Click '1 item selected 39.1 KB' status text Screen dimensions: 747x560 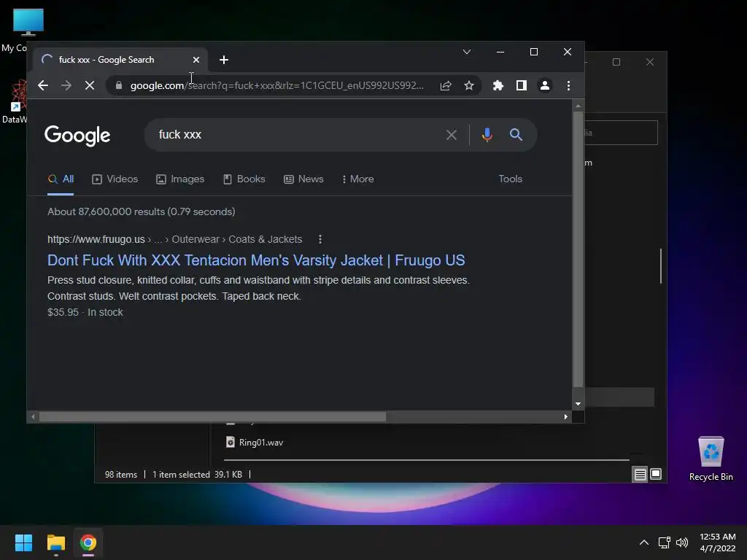click(x=197, y=475)
